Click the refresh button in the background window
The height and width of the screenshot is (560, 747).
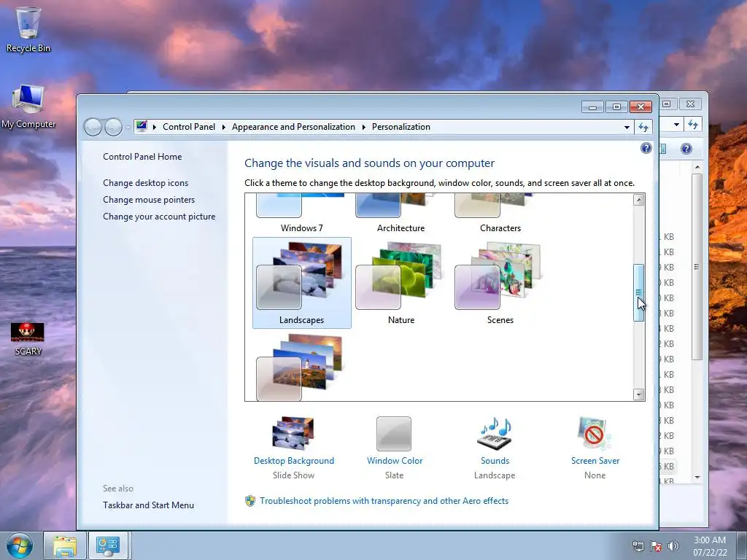pos(693,125)
